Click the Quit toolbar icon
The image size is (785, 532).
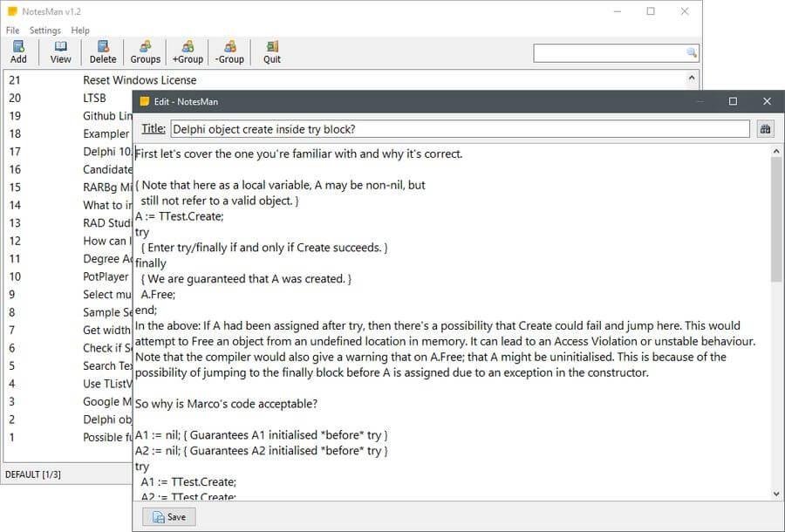(272, 52)
